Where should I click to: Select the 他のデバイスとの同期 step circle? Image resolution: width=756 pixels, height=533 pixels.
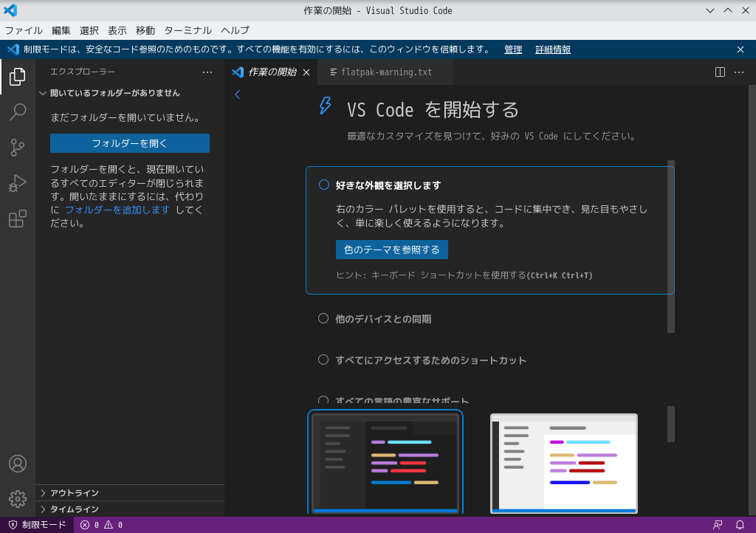tap(323, 318)
